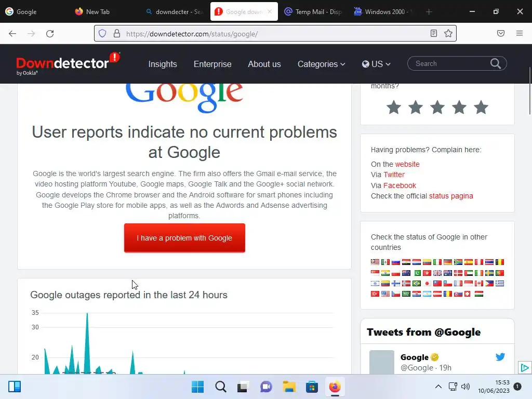Click the AdChoices icon
532x399 pixels.
point(525,368)
